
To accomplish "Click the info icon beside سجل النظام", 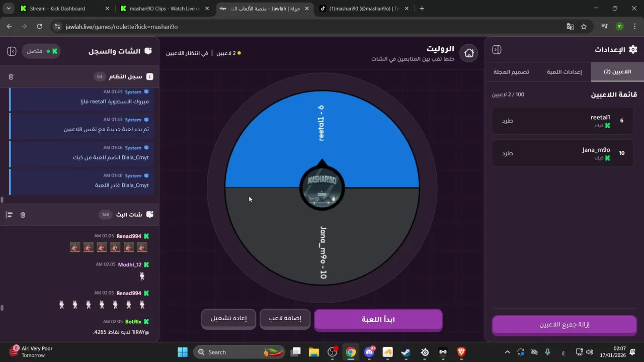I will (x=149, y=77).
